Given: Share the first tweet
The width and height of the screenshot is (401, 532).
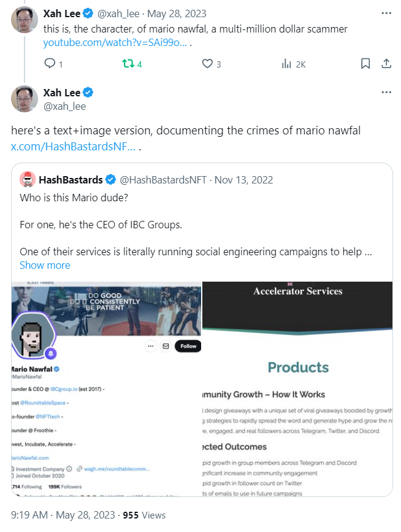Looking at the screenshot, I should pyautogui.click(x=386, y=64).
